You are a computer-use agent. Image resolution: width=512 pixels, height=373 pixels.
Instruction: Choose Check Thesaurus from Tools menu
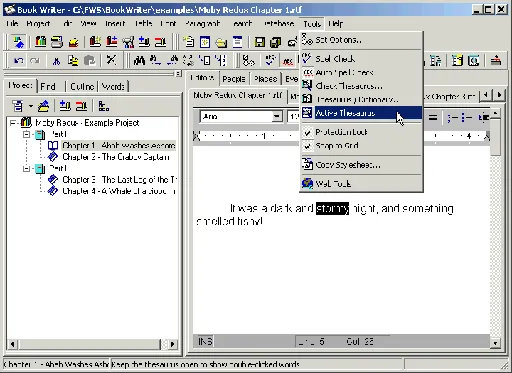[362, 86]
